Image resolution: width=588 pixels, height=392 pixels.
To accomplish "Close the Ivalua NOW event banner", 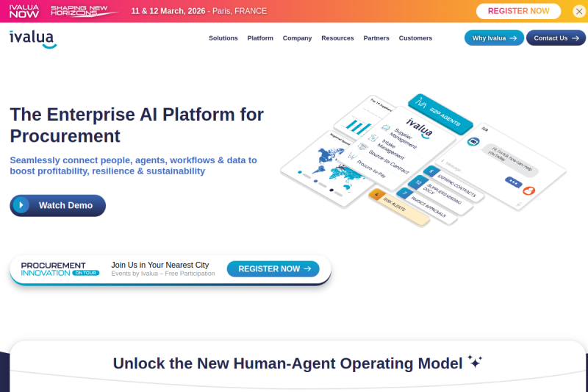I will click(x=579, y=11).
